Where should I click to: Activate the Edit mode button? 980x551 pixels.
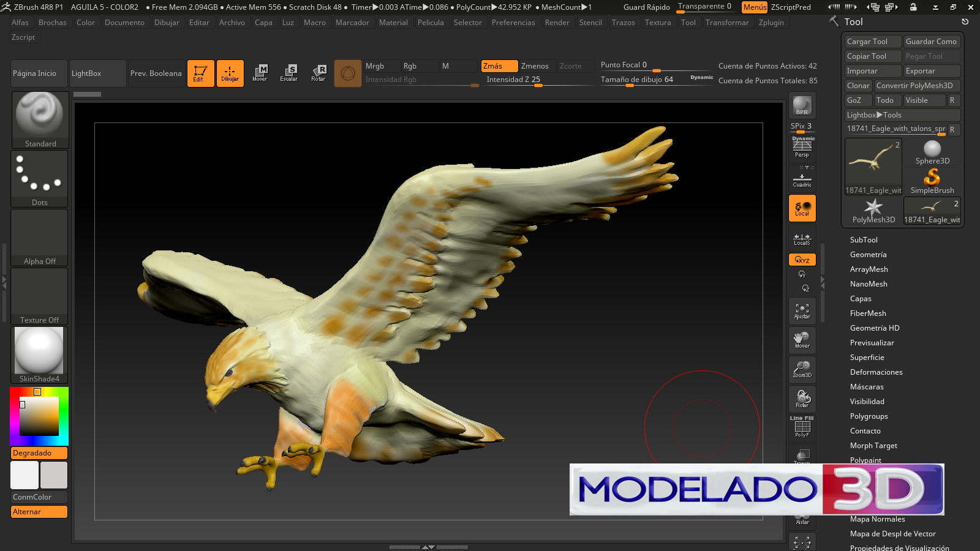[x=201, y=73]
